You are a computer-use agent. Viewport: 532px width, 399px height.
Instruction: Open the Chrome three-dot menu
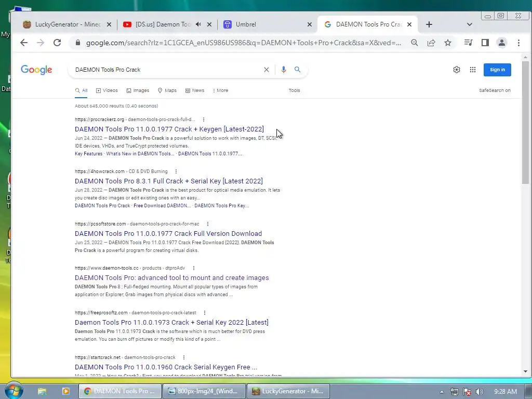(x=518, y=43)
